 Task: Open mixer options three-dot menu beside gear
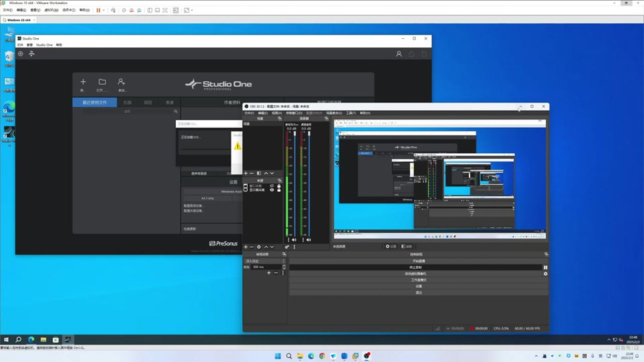tap(294, 247)
